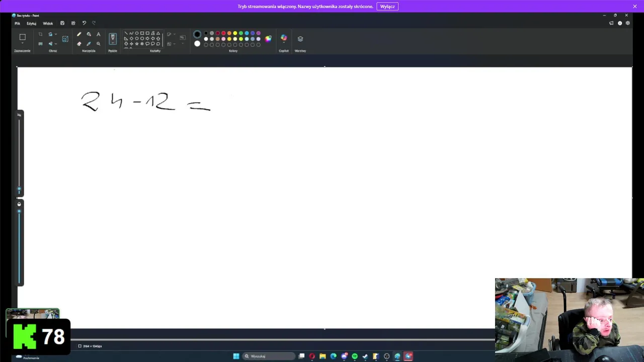
Task: Select the Color picker eyedropper tool
Action: tap(89, 44)
